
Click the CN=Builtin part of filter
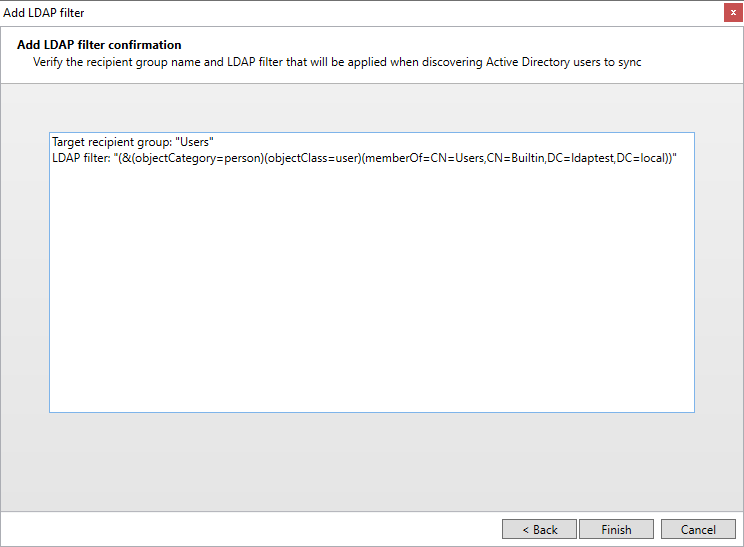[516, 158]
